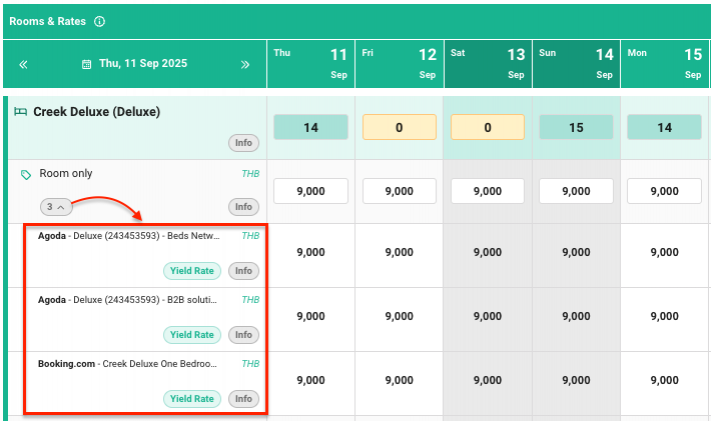Image resolution: width=711 pixels, height=421 pixels.
Task: Click the bed icon next to Creek Deluxe
Action: pyautogui.click(x=20, y=112)
